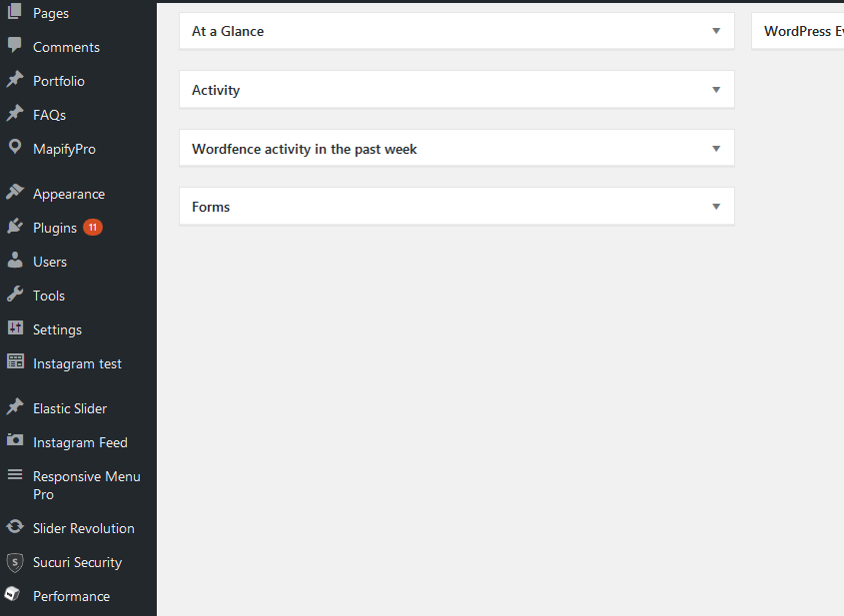
Task: Click the Tools wrench icon
Action: (15, 296)
